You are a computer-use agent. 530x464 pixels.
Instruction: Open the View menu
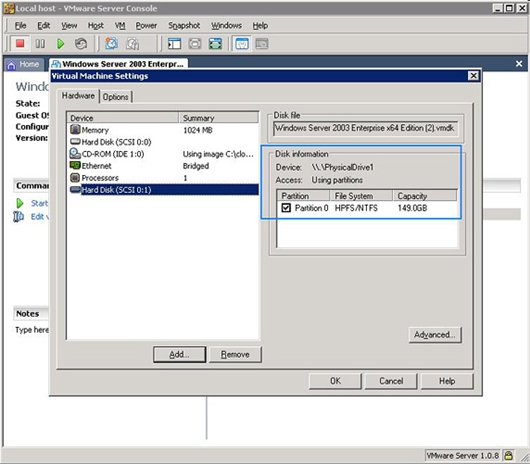coord(69,26)
